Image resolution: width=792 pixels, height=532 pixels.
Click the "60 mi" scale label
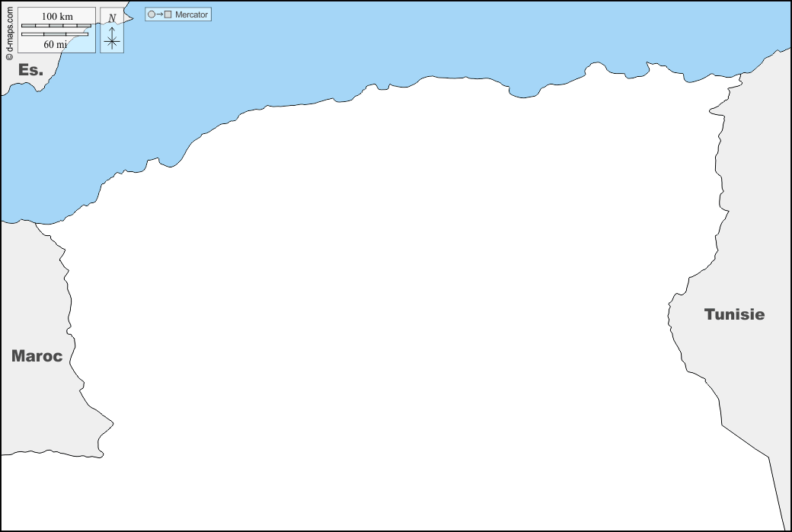coord(55,44)
